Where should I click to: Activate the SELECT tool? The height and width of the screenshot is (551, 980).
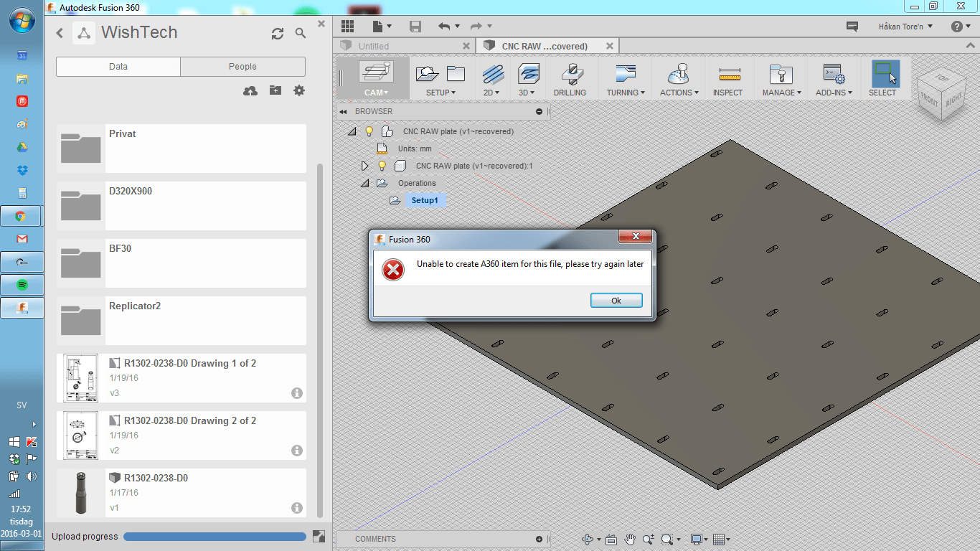885,79
